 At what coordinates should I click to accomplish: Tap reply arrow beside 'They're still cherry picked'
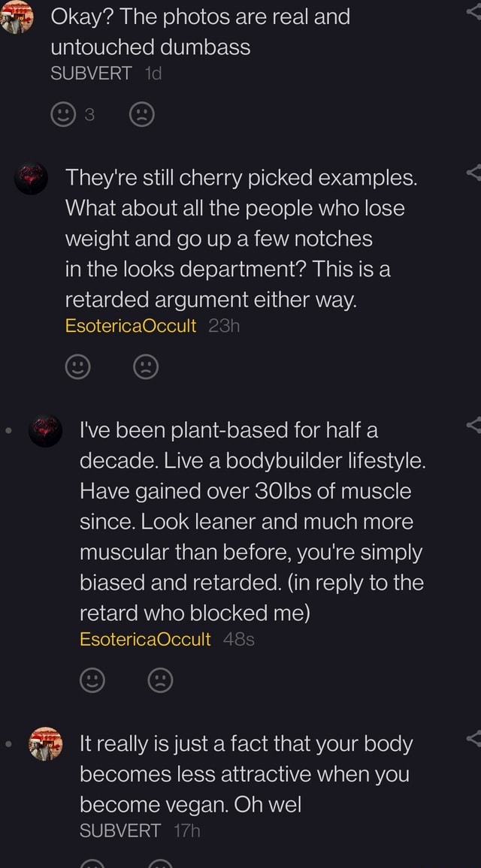point(473,175)
